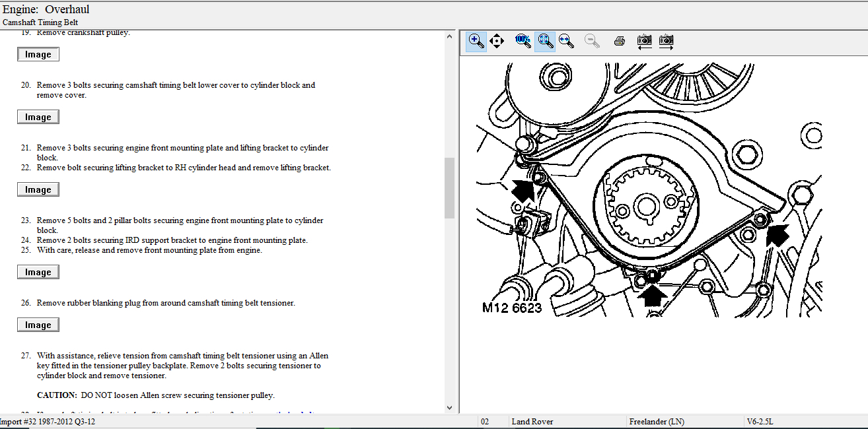The image size is (868, 429).
Task: Click the instructions pane scrollbar thumb
Action: pyautogui.click(x=449, y=188)
